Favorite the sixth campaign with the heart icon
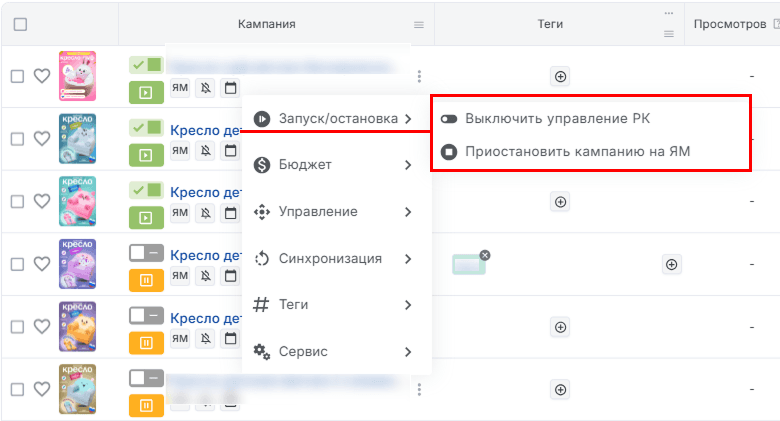Image resolution: width=780 pixels, height=421 pixels. click(x=42, y=389)
